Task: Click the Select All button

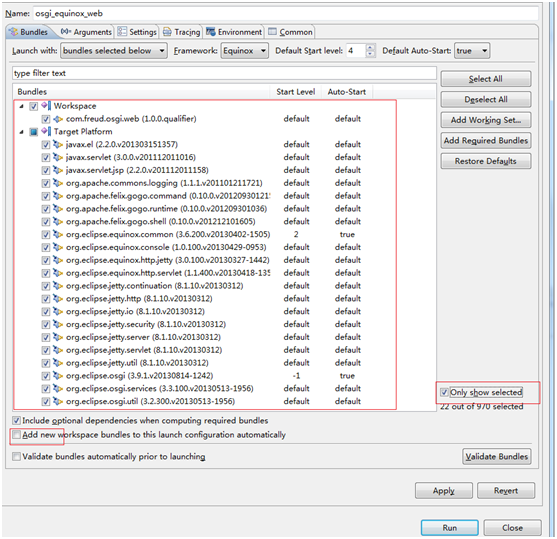Action: (x=486, y=79)
